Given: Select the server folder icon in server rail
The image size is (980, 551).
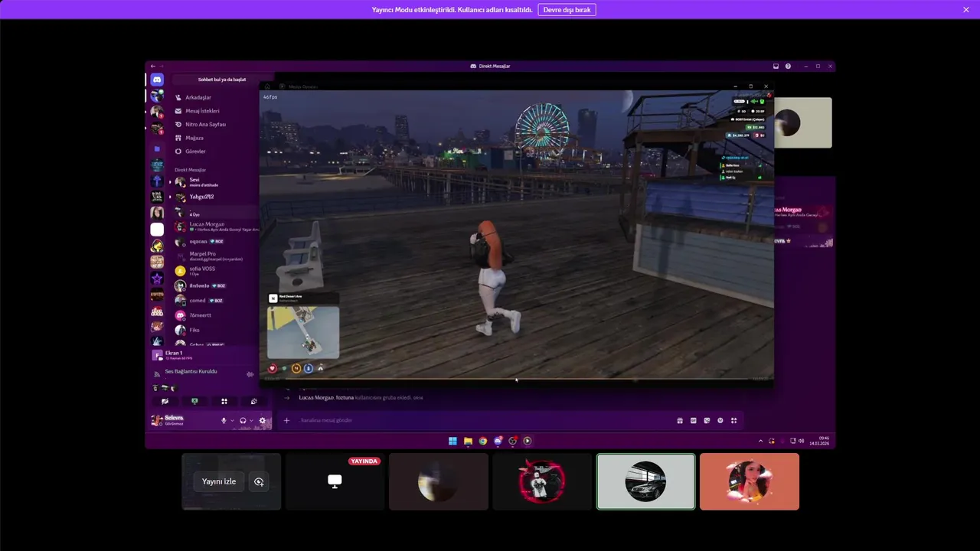Looking at the screenshot, I should pyautogui.click(x=157, y=148).
